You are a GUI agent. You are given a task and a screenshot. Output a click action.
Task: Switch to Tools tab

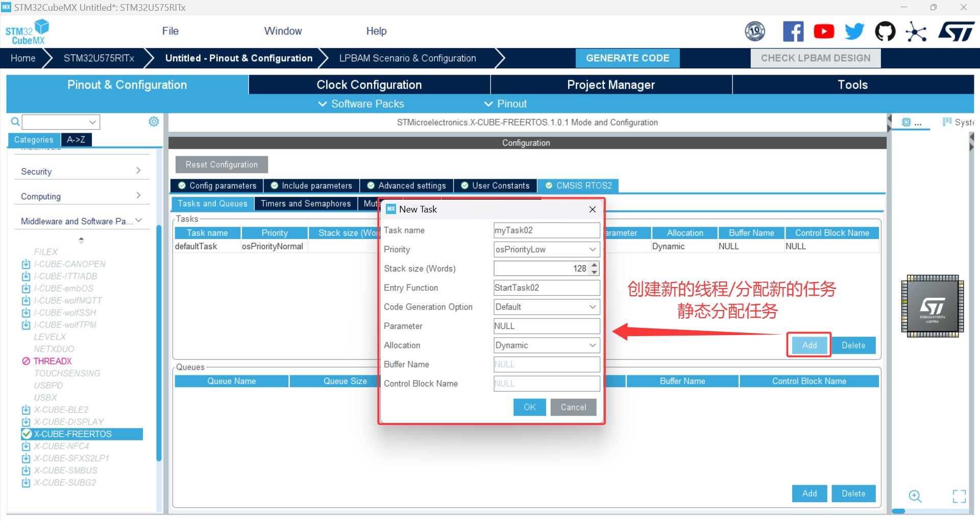[853, 85]
